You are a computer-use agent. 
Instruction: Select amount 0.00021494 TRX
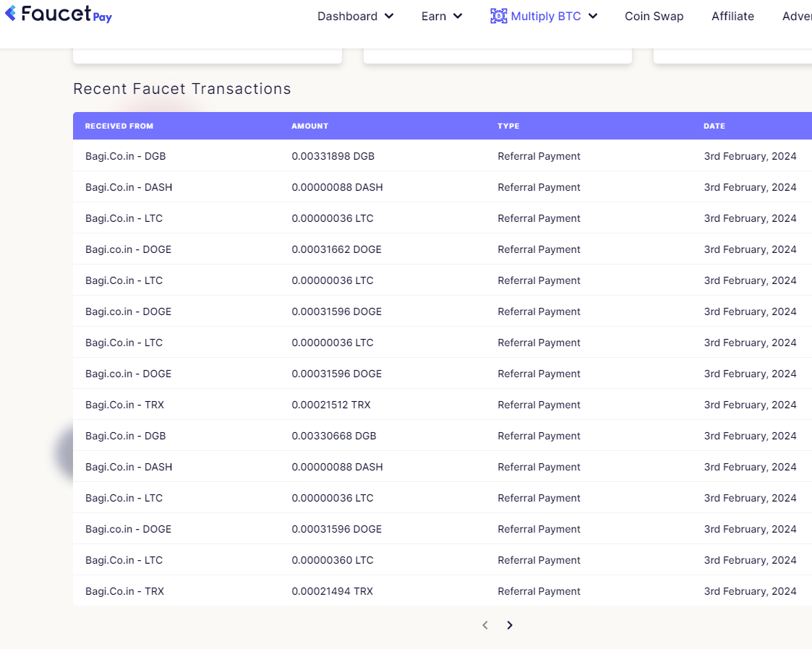point(332,591)
